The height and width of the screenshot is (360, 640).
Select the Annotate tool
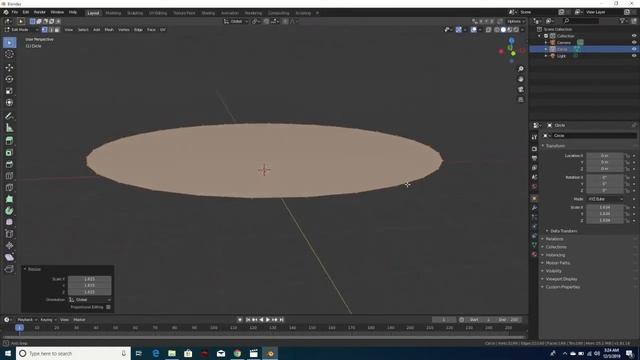pyautogui.click(x=9, y=116)
